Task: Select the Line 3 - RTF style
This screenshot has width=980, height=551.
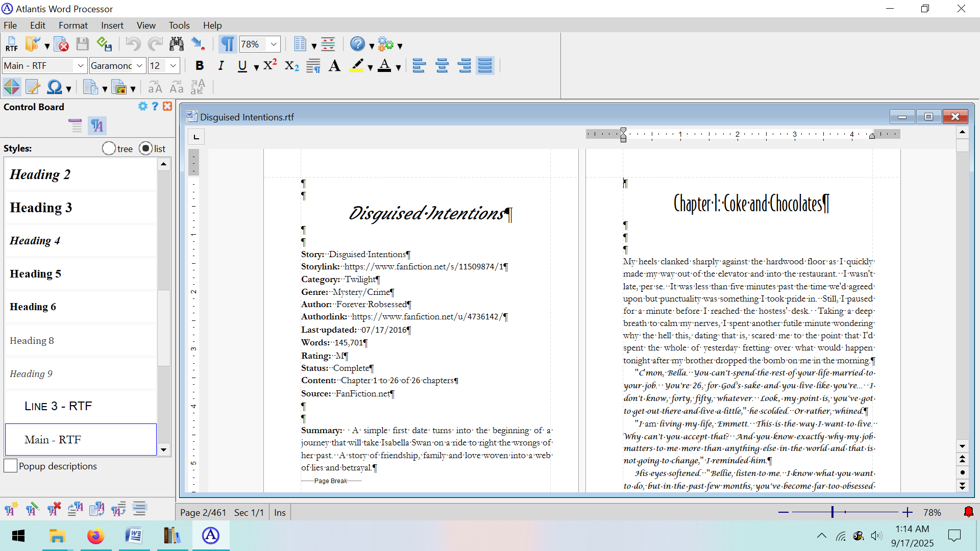Action: click(81, 406)
